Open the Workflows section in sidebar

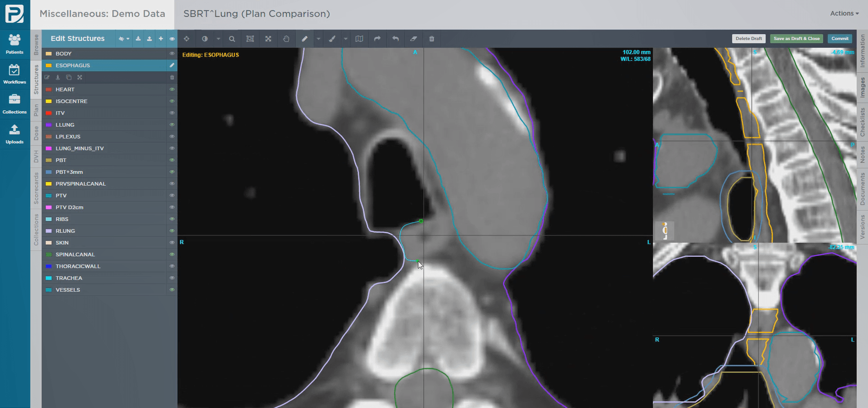14,74
